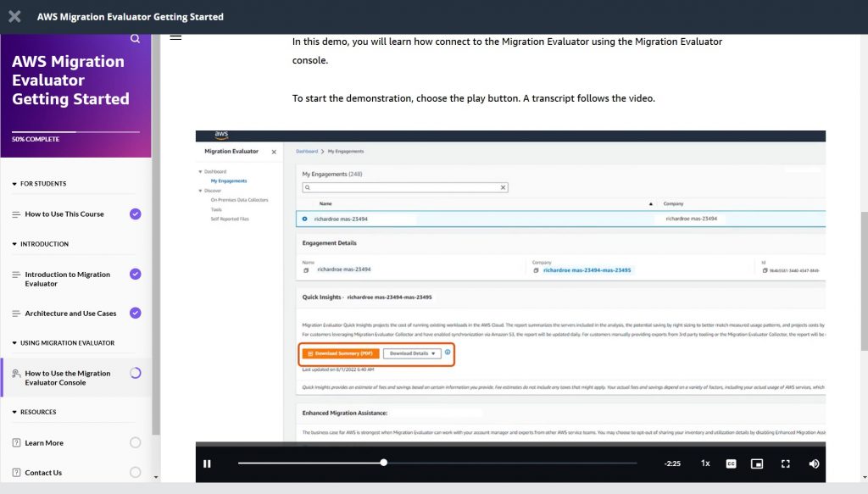Click Architecture and Use Cases completion checkmark

click(135, 314)
